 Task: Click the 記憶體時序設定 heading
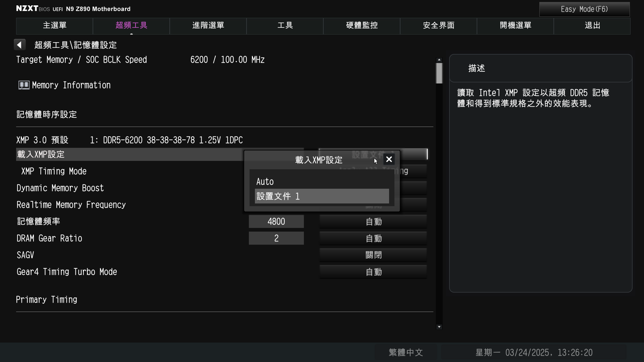tap(47, 115)
